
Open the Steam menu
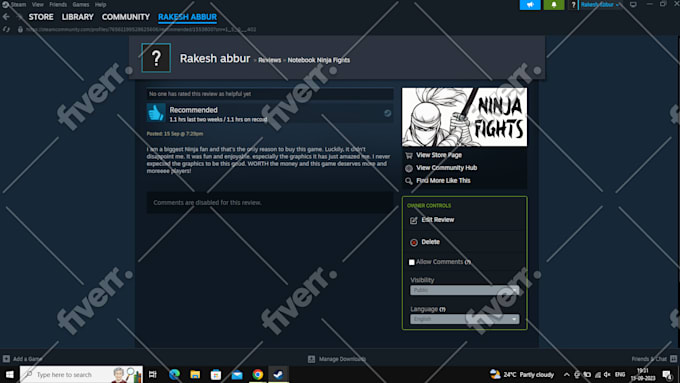click(x=18, y=4)
